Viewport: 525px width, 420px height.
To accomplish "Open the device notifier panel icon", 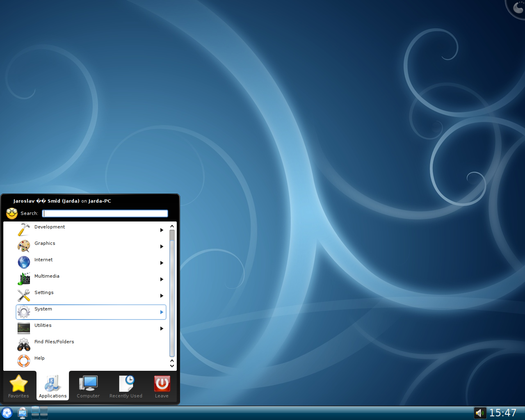I will click(x=23, y=413).
